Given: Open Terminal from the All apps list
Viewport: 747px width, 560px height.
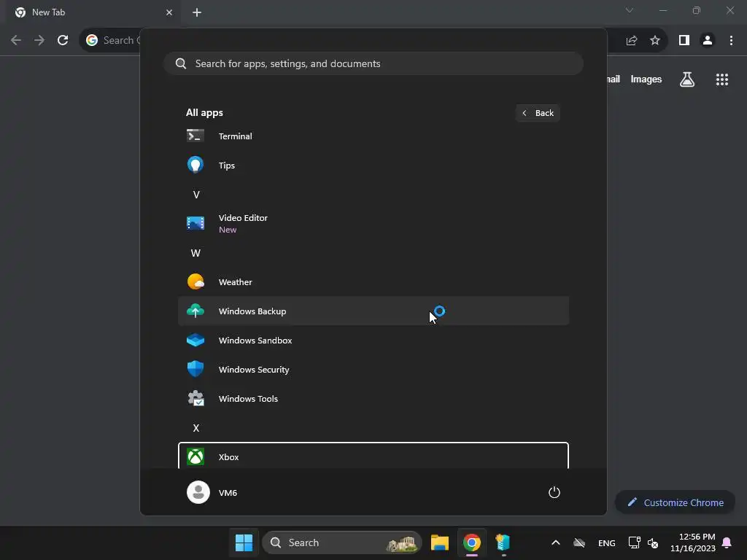Looking at the screenshot, I should 373,136.
